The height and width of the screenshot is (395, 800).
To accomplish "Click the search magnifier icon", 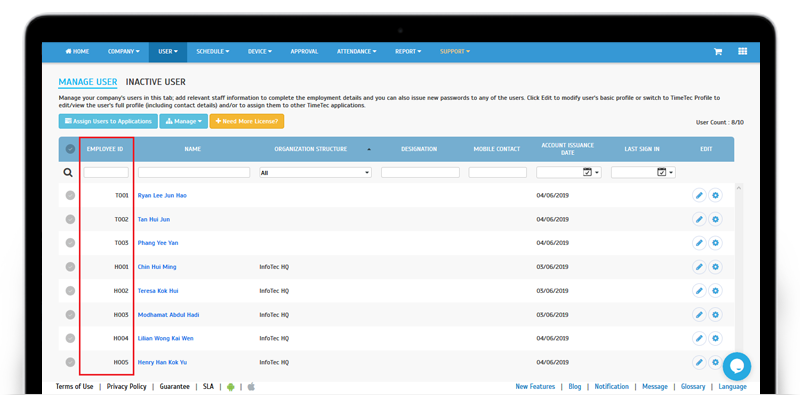I will [x=68, y=173].
